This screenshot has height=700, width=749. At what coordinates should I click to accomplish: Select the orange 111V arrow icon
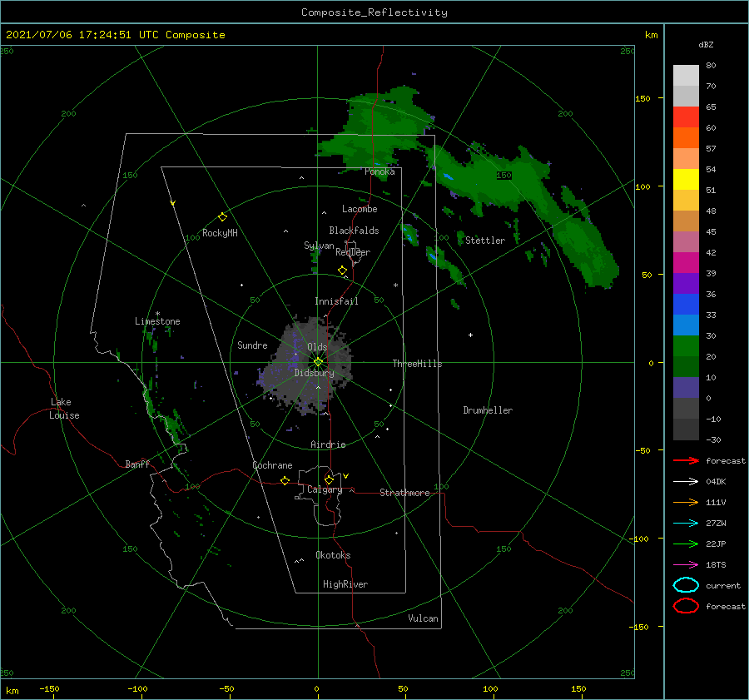click(686, 502)
